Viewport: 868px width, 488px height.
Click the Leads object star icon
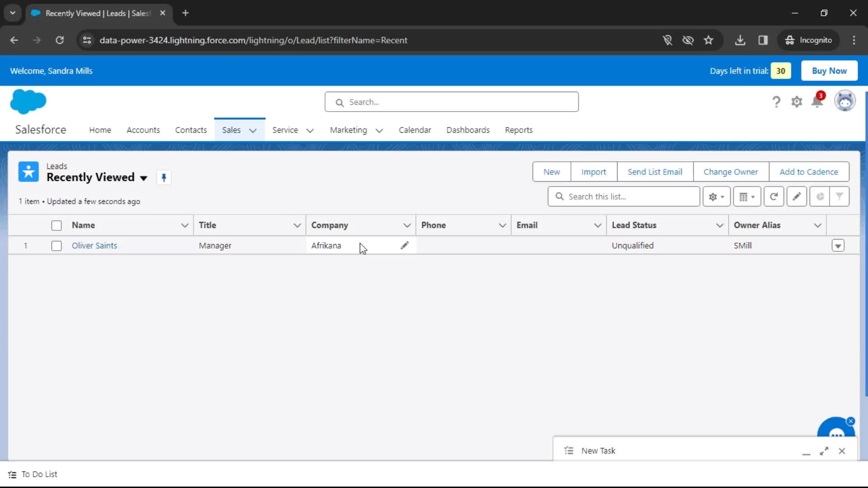tap(28, 172)
